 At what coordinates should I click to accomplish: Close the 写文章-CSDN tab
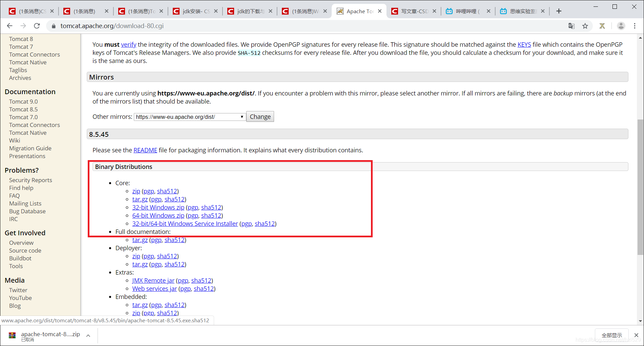(x=434, y=11)
